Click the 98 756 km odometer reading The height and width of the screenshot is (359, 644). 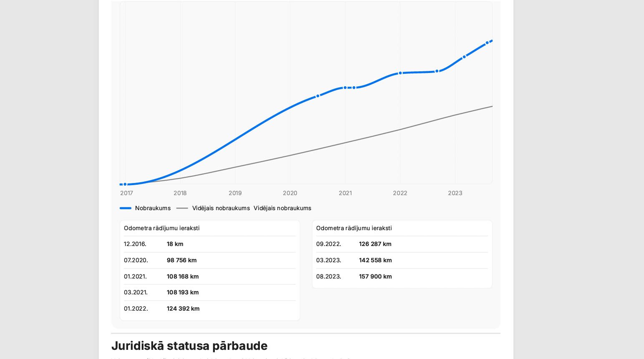tap(181, 260)
